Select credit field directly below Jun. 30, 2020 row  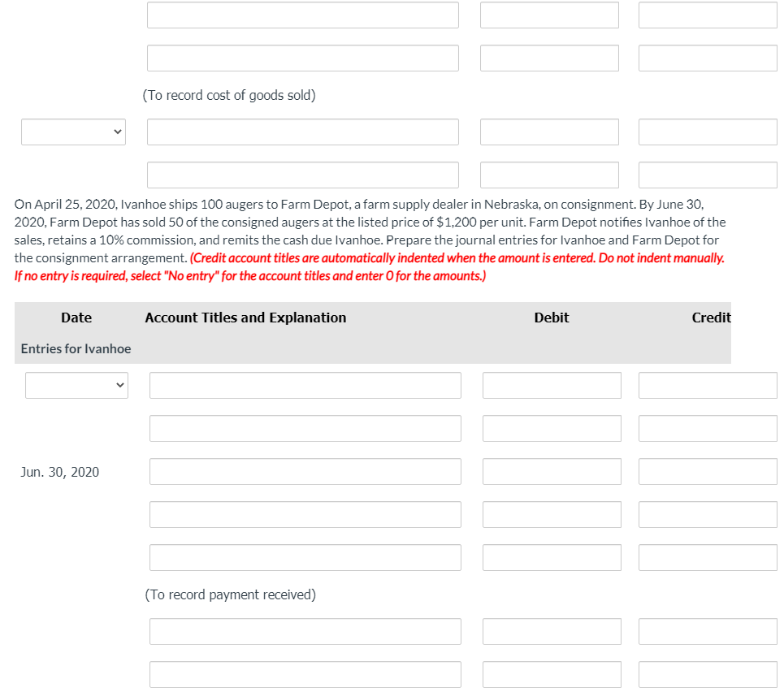pos(708,514)
